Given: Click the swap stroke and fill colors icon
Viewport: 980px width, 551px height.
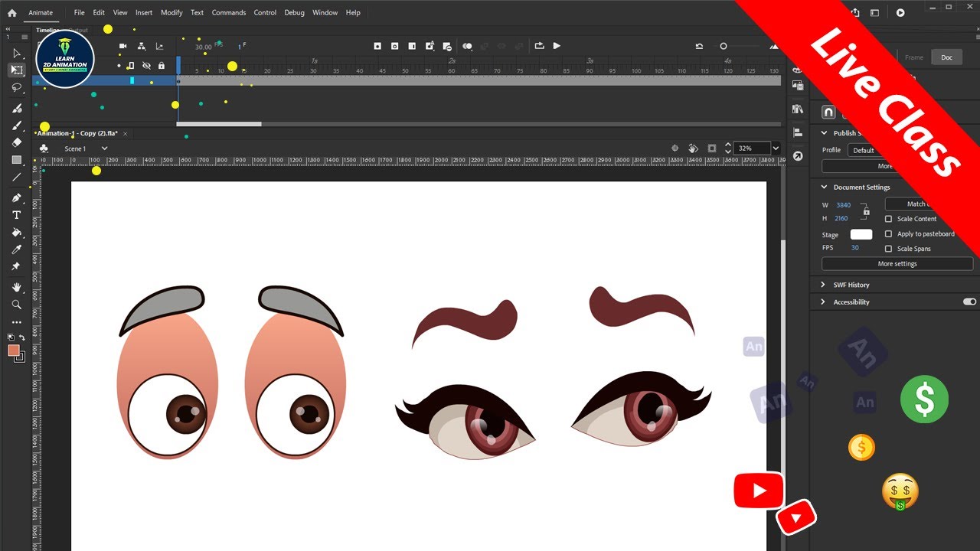Looking at the screenshot, I should click(x=22, y=337).
